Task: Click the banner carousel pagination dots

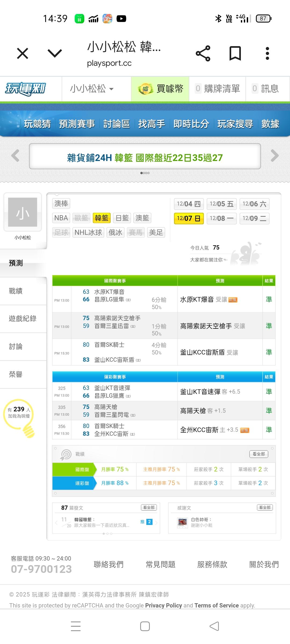Action: [x=145, y=173]
